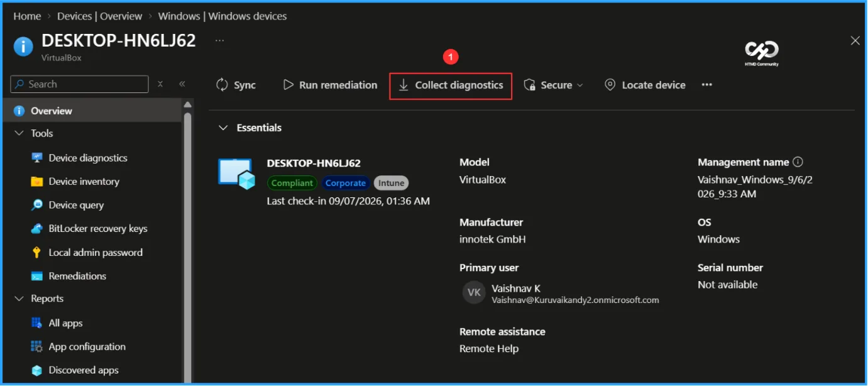Click the BitLocker recovery keys icon

coord(37,229)
